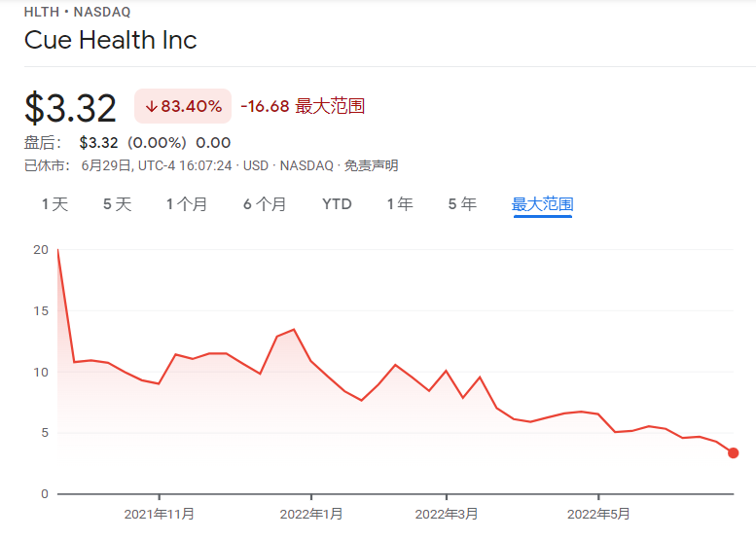Select the 1天 time range tab
This screenshot has height=539, width=756.
[54, 204]
